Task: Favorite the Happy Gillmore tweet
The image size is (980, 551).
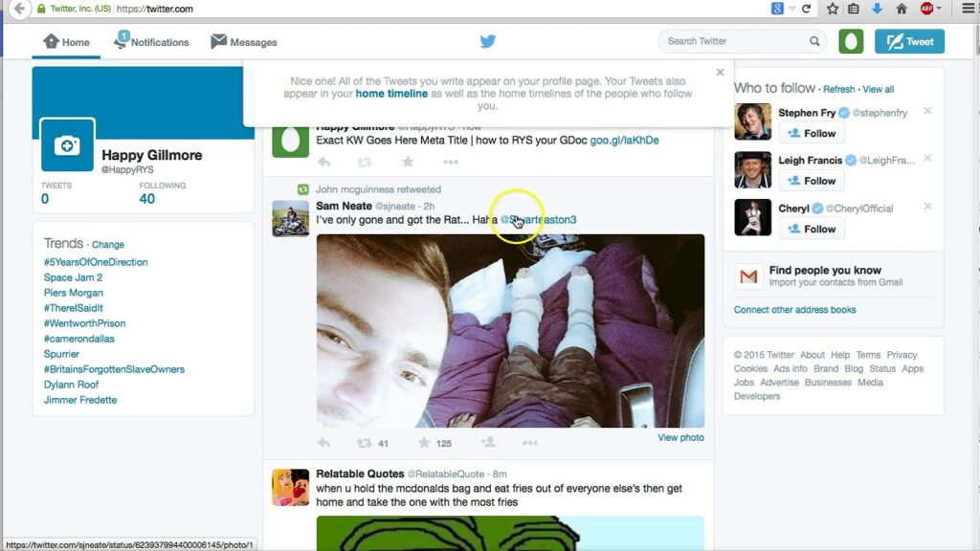Action: pyautogui.click(x=408, y=162)
